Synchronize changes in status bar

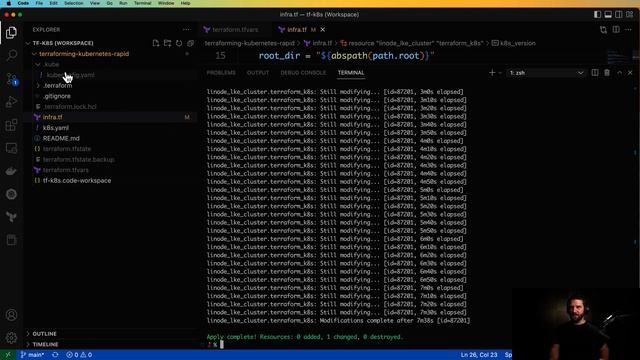click(55, 355)
